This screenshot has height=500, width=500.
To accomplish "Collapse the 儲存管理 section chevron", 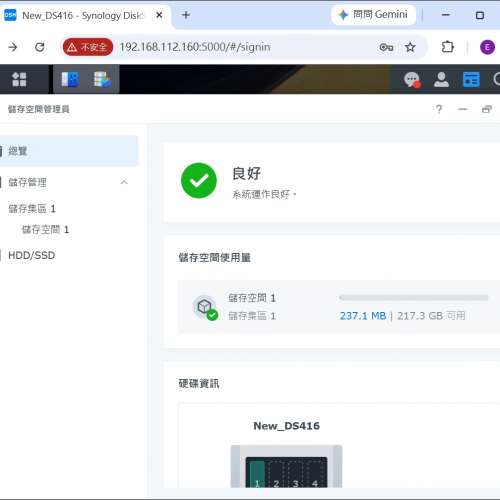I will pos(124,182).
